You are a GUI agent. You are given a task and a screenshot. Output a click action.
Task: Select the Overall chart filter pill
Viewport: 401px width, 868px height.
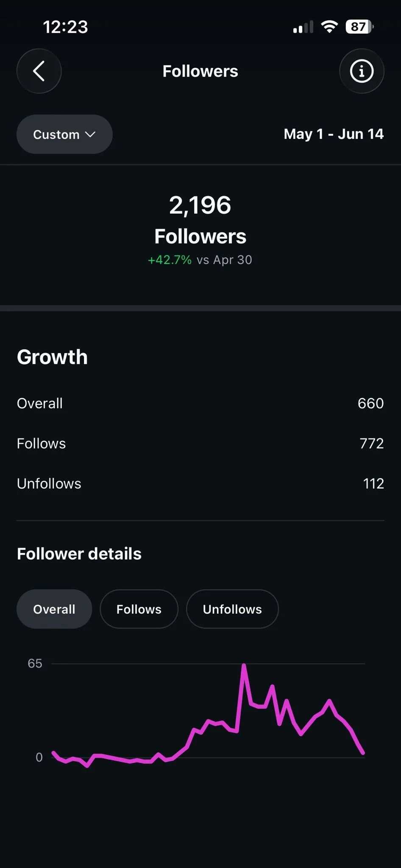(x=54, y=609)
